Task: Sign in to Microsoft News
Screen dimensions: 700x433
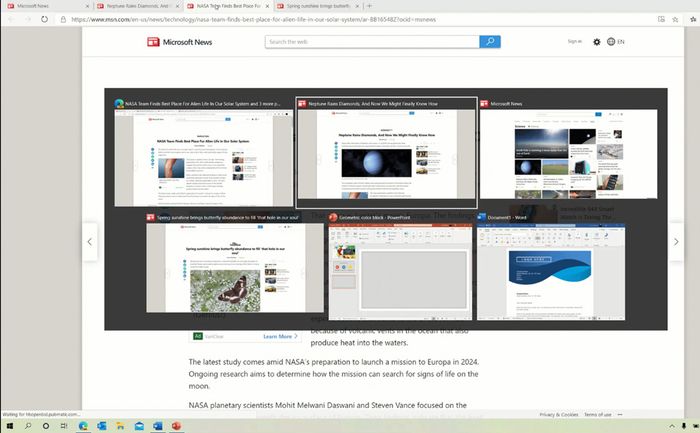Action: click(x=575, y=42)
